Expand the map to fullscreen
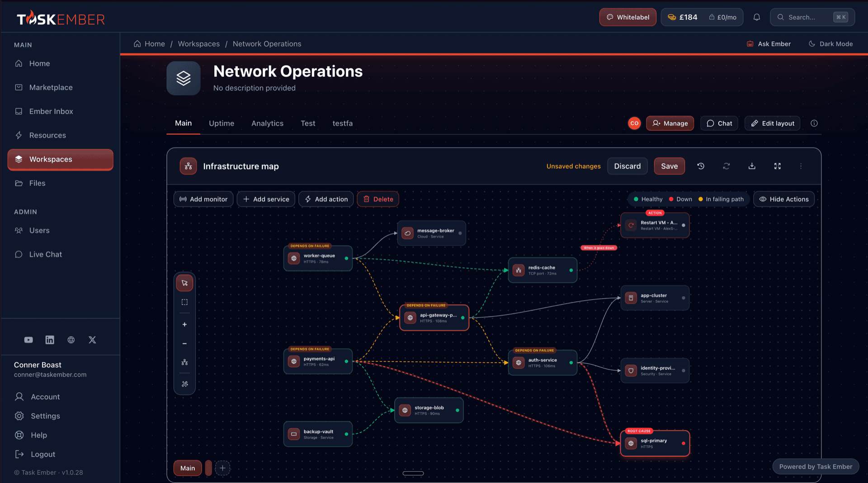The height and width of the screenshot is (483, 868). click(x=778, y=166)
